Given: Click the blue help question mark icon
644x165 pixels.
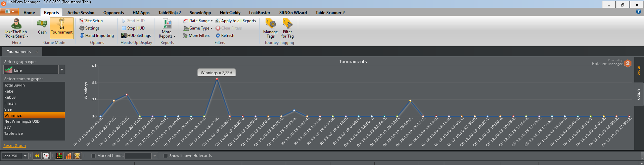Looking at the screenshot, I should tap(639, 11).
